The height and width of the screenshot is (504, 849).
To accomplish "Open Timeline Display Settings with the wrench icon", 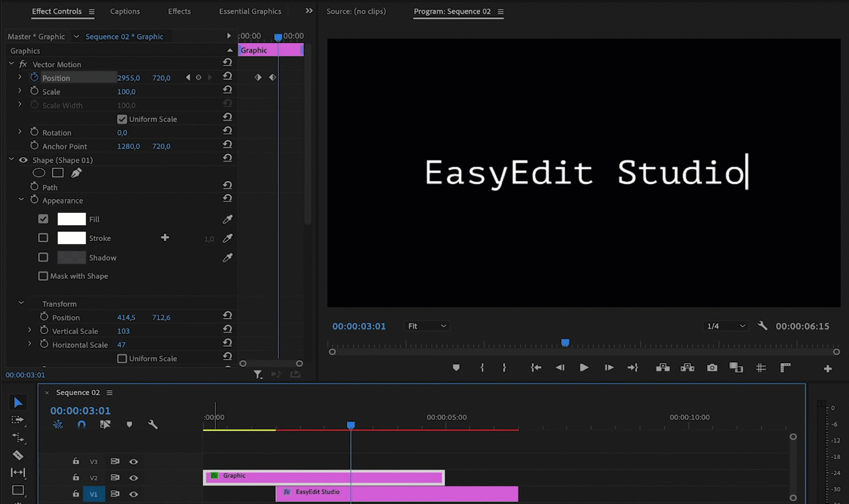I will pyautogui.click(x=152, y=424).
